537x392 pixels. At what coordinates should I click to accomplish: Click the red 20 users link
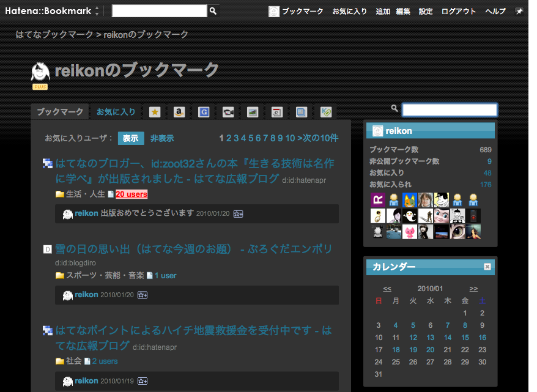click(x=131, y=194)
